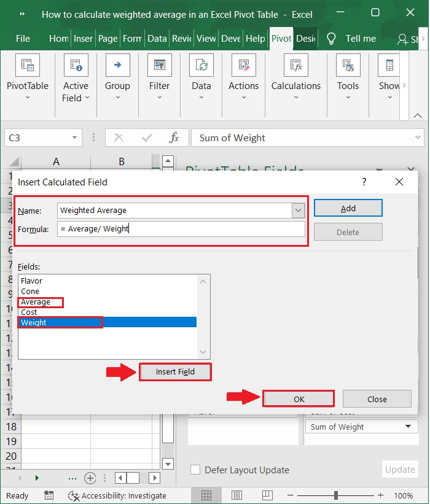Click the Update button

400,469
